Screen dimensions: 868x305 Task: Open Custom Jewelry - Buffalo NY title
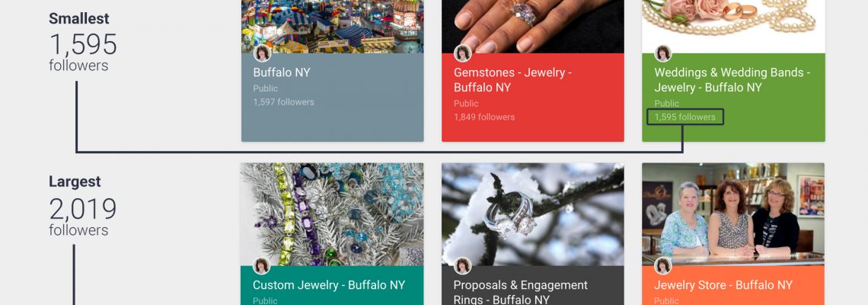[329, 285]
